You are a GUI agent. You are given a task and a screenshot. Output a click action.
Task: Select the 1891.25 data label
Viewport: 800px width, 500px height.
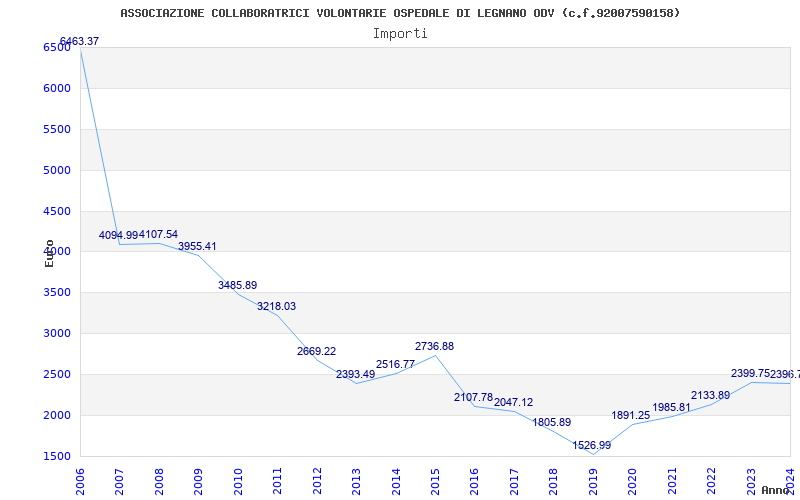pos(631,415)
